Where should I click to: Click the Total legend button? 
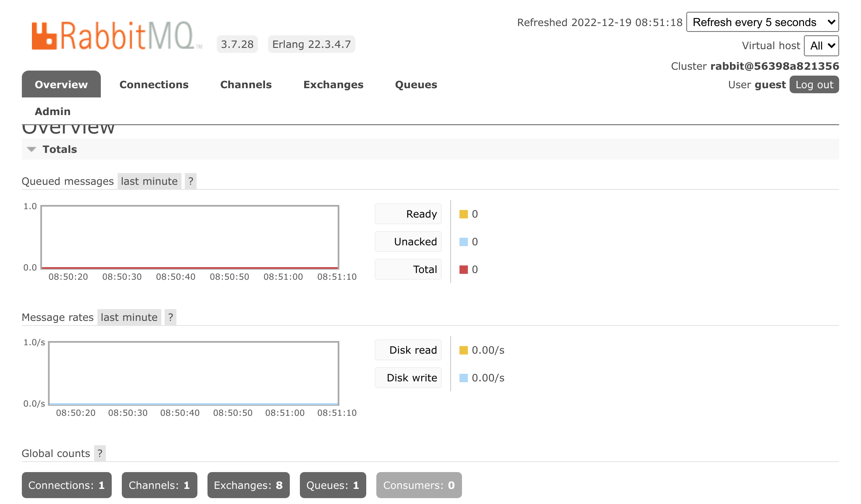tap(408, 269)
